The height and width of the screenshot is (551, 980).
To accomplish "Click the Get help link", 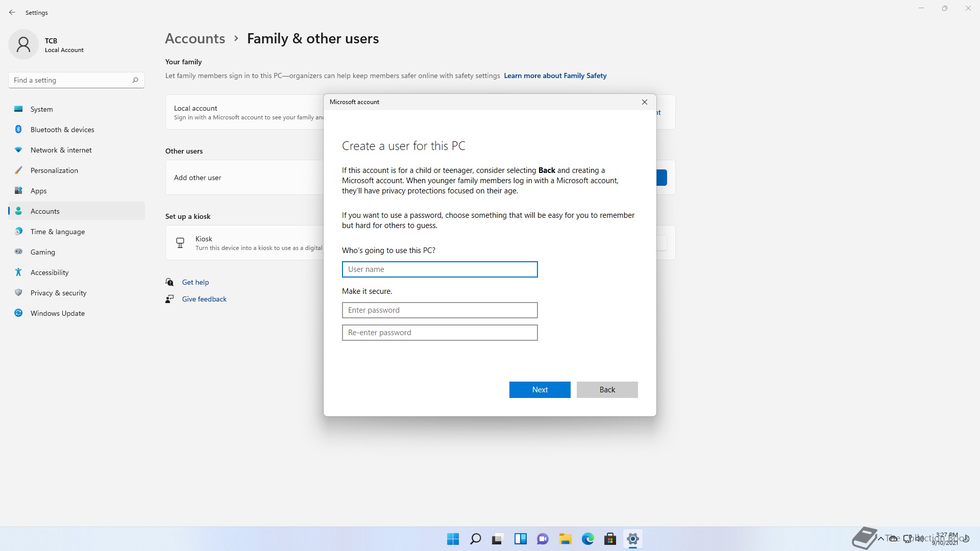I will tap(195, 282).
